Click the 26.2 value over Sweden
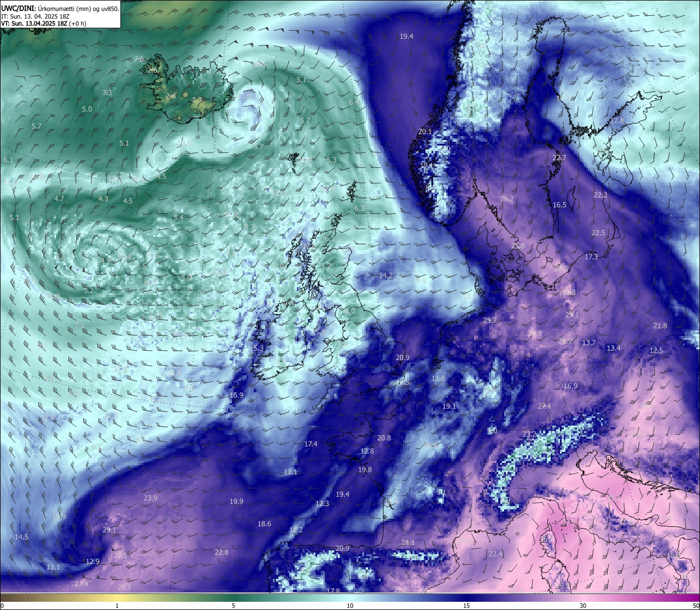 (x=507, y=199)
